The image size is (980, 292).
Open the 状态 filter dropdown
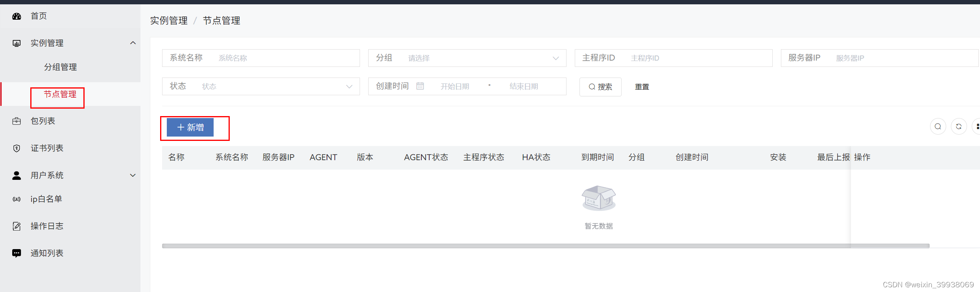coord(261,87)
